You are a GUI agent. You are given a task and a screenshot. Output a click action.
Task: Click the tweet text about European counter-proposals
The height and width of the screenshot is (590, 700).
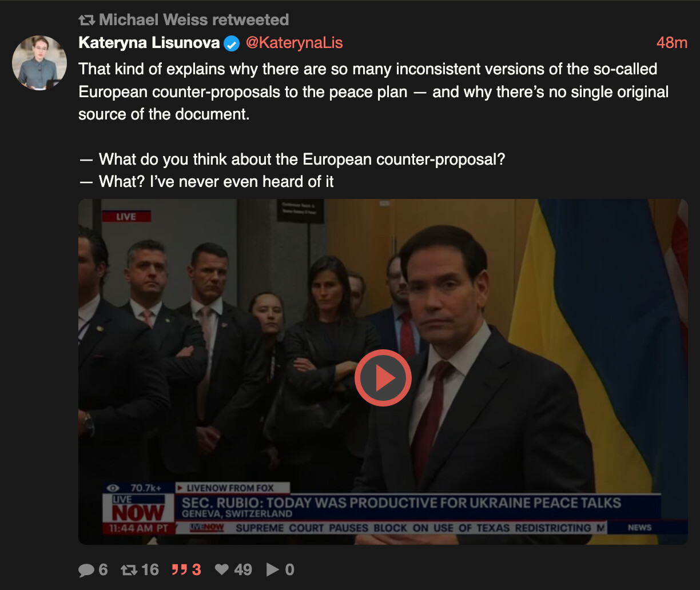[x=373, y=125]
